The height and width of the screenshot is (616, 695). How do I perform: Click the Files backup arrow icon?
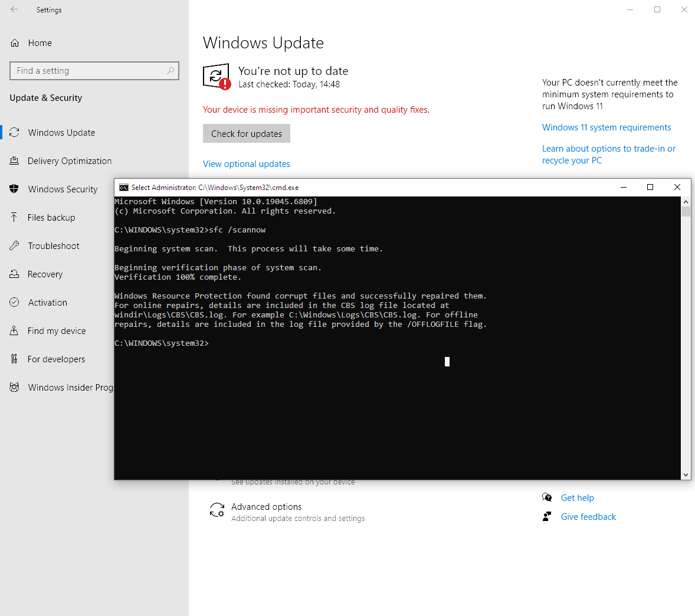click(14, 218)
